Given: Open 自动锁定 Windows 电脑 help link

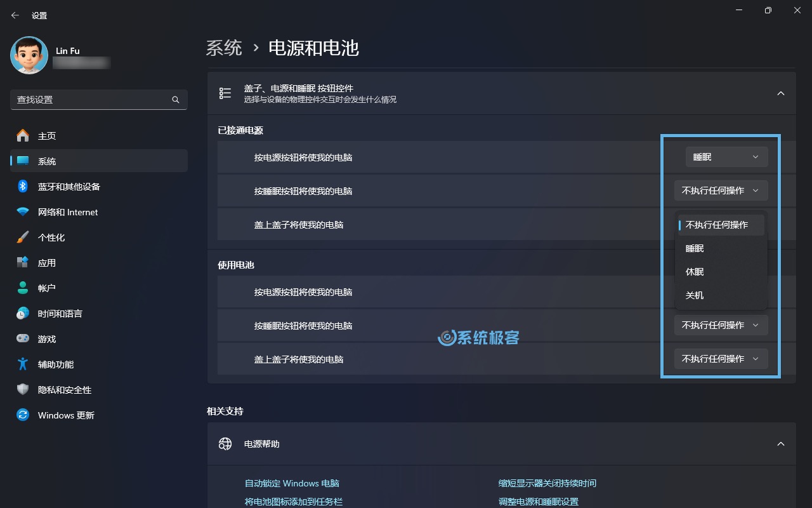Looking at the screenshot, I should pos(292,483).
